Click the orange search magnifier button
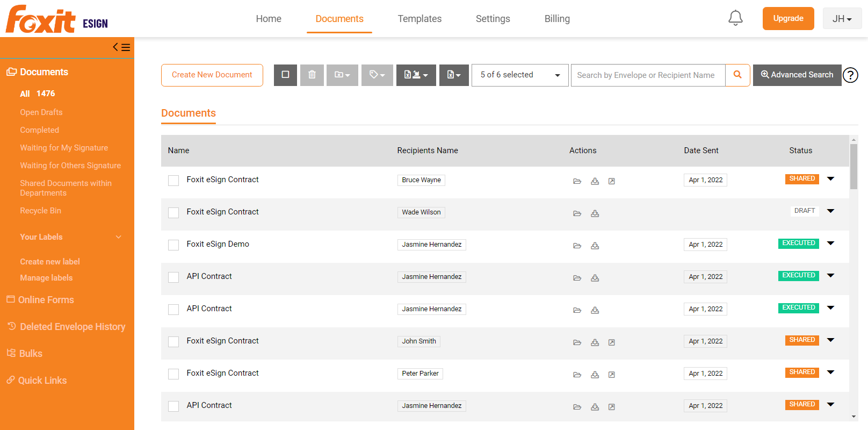The width and height of the screenshot is (868, 430). [x=737, y=75]
